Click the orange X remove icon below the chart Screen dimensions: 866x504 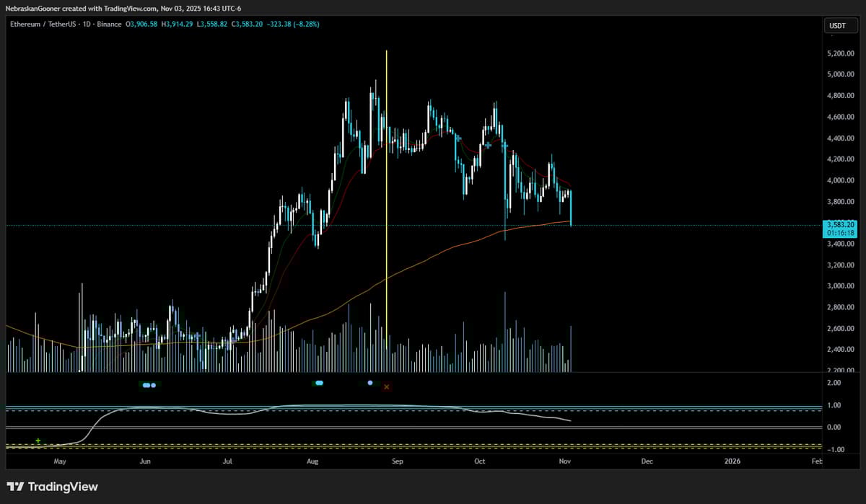[x=387, y=386]
